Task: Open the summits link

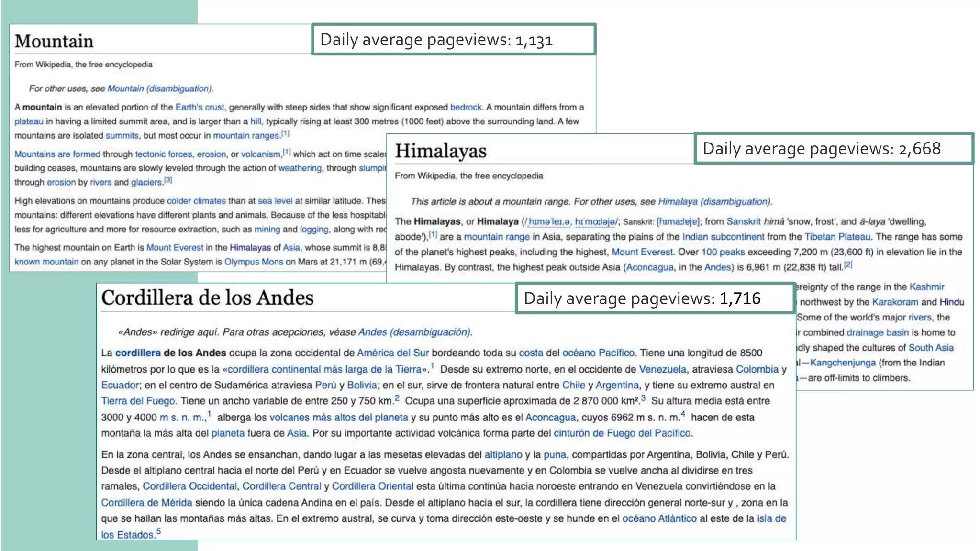Action: click(122, 136)
